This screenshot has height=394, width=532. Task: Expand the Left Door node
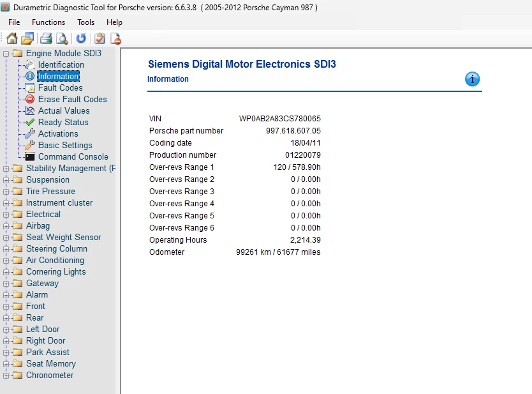pyautogui.click(x=6, y=330)
